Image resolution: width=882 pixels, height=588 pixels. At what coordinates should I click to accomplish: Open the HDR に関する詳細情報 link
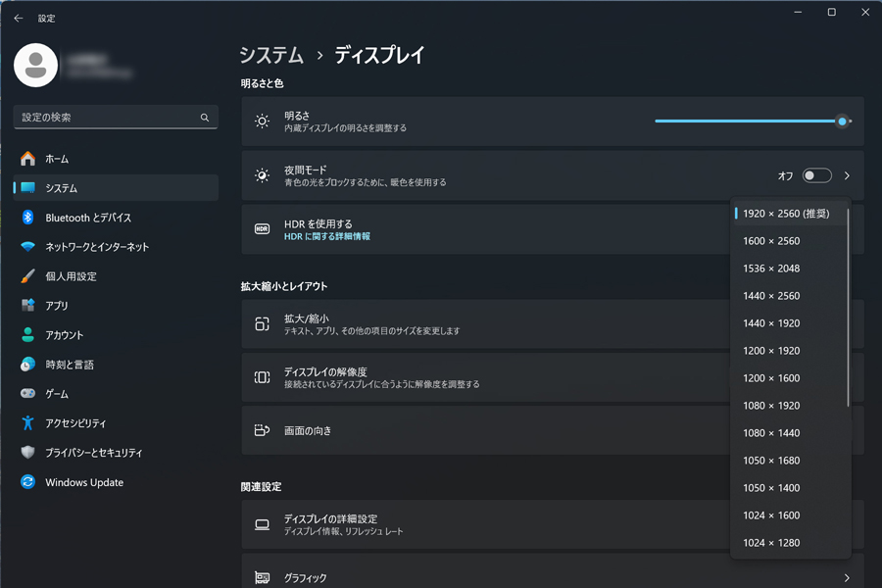pyautogui.click(x=326, y=236)
